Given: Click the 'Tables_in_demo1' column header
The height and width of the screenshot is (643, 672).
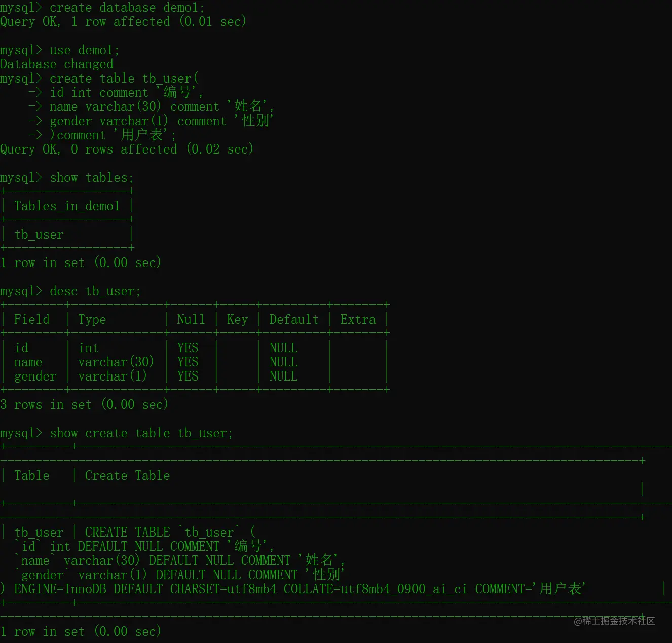Looking at the screenshot, I should point(67,206).
